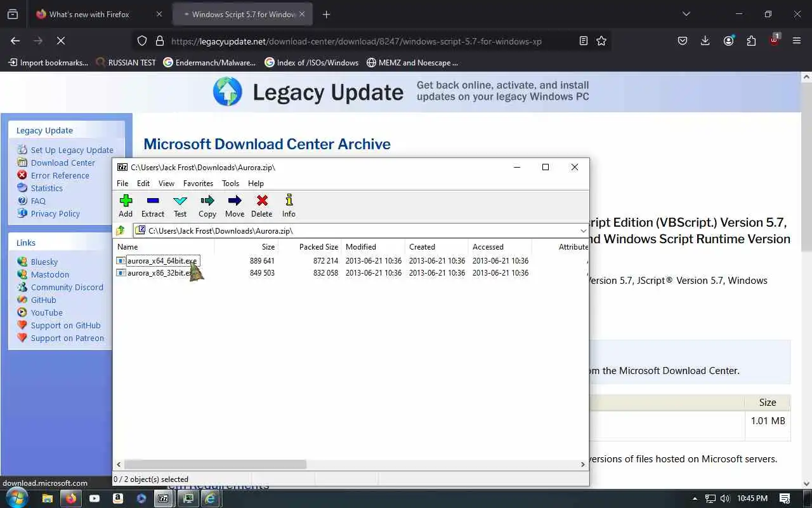Open 7-Zip View menu
The height and width of the screenshot is (508, 812).
tap(166, 184)
